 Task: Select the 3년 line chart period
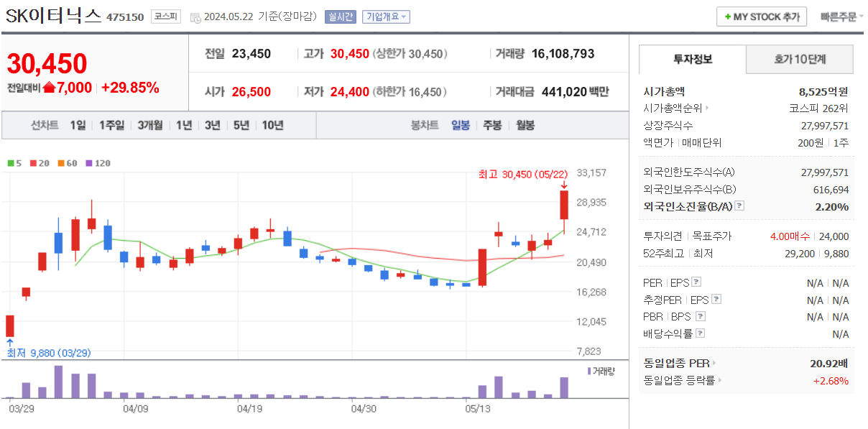213,125
